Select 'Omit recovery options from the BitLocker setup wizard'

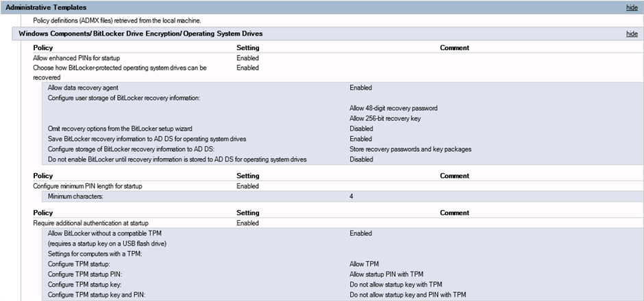[121, 129]
